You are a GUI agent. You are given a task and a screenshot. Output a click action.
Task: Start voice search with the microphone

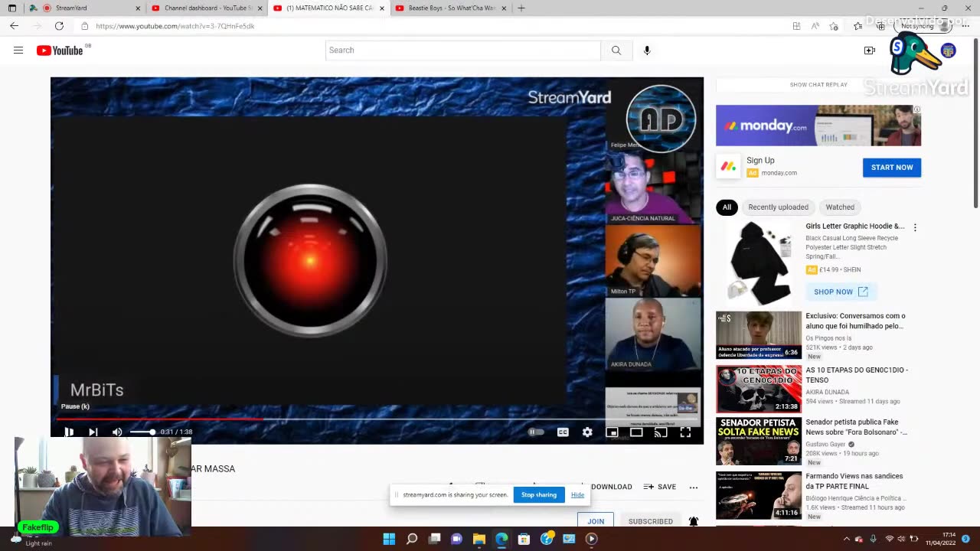647,51
